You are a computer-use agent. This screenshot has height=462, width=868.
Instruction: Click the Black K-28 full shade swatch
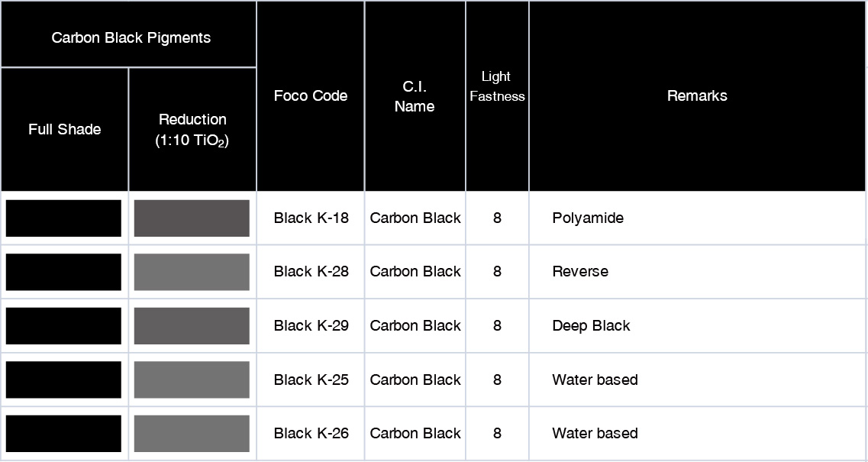[x=63, y=272]
